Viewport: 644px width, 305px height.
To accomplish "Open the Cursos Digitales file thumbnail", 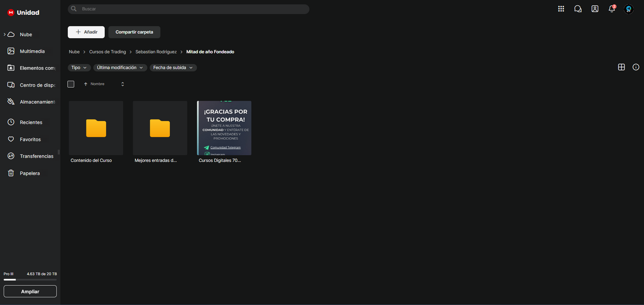I will tap(224, 128).
